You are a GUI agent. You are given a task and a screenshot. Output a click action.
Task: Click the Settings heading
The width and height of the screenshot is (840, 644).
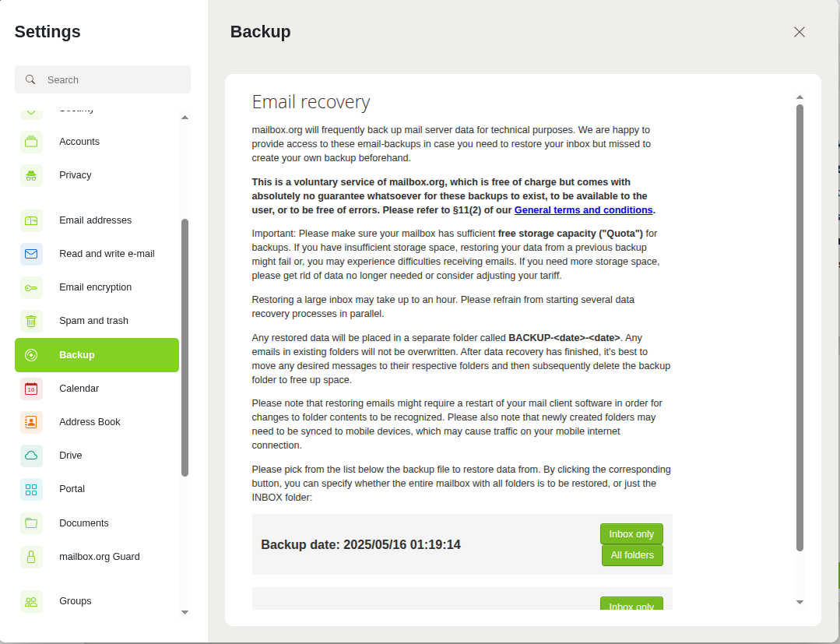tap(47, 32)
